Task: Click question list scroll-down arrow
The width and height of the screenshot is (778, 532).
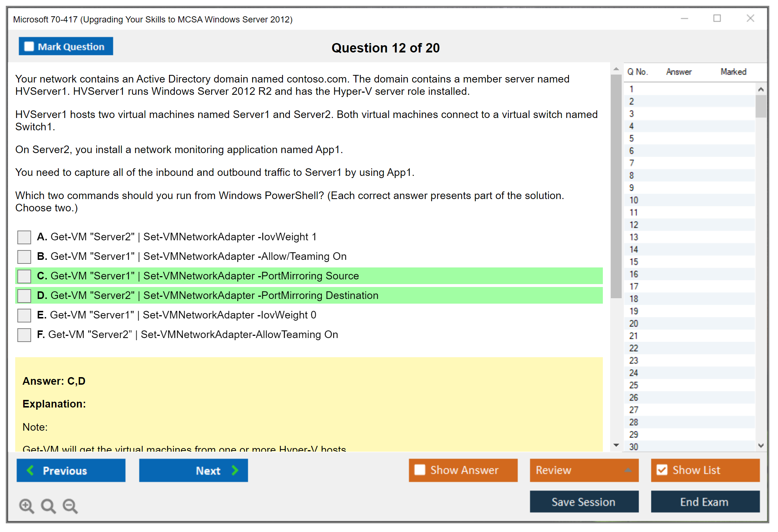Action: pyautogui.click(x=761, y=446)
